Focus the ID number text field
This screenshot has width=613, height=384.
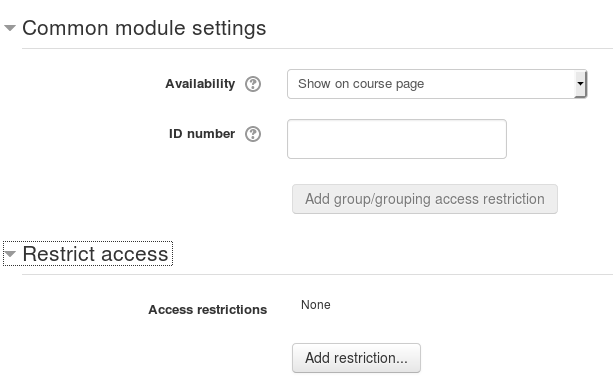[397, 139]
